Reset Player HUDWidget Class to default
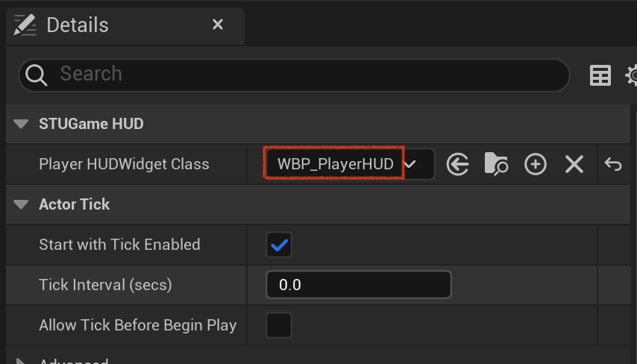This screenshot has width=637, height=364. (613, 165)
